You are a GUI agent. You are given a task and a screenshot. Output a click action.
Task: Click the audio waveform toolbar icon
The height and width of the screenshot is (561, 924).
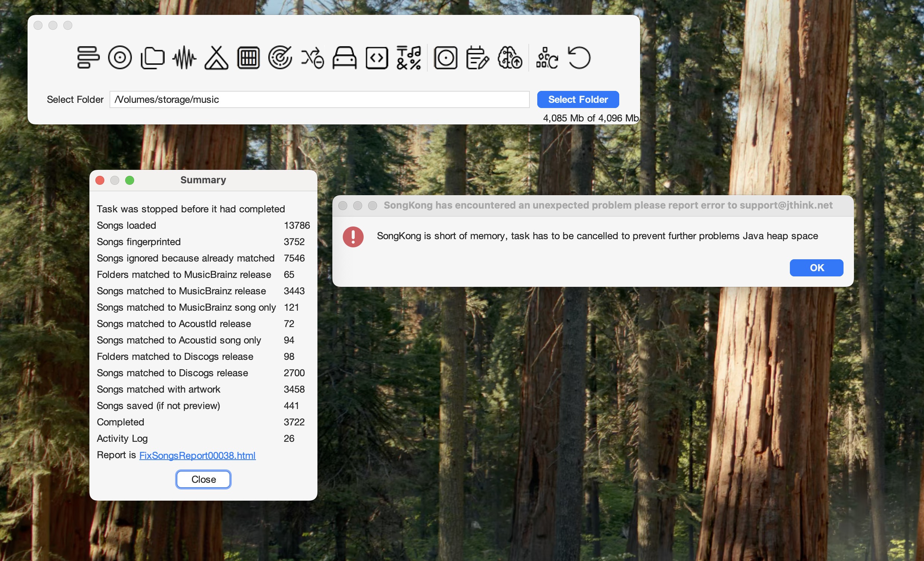pyautogui.click(x=184, y=58)
